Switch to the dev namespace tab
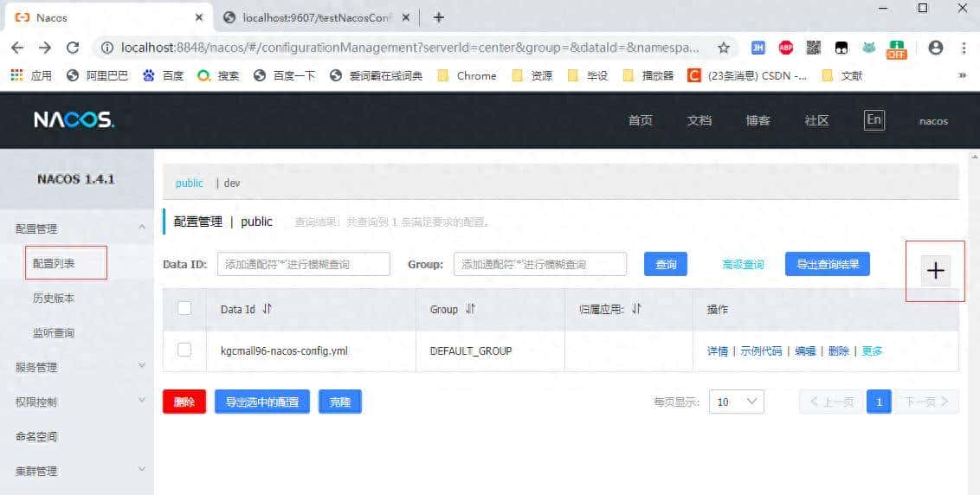The image size is (980, 495). click(x=232, y=183)
